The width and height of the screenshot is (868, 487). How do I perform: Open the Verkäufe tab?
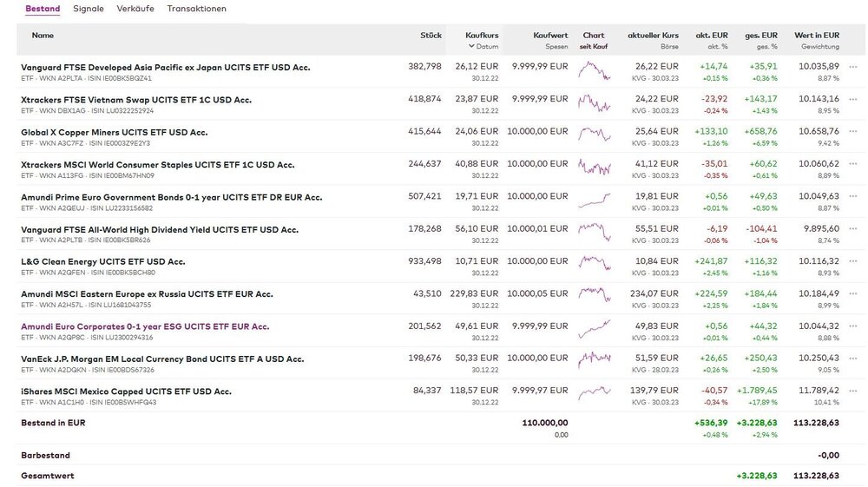pyautogui.click(x=135, y=9)
